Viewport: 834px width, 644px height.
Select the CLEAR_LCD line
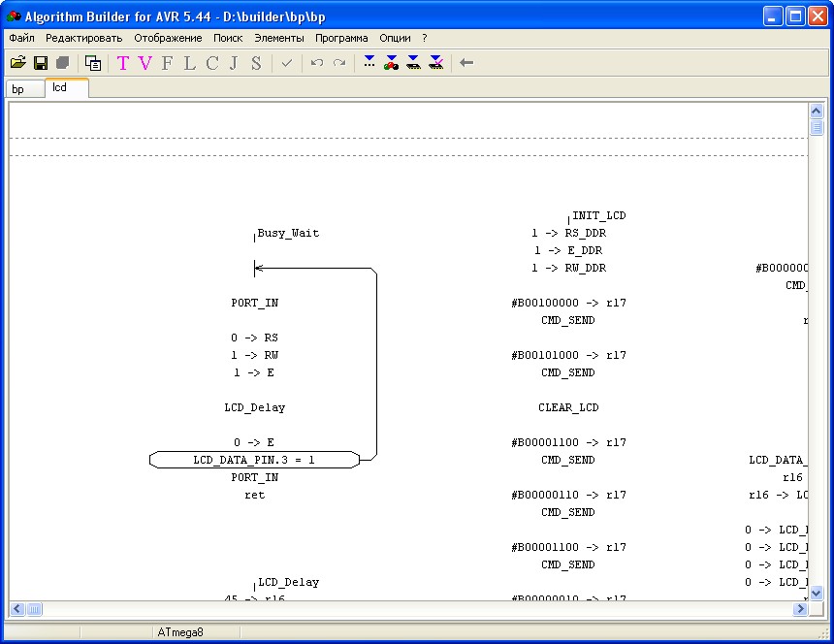point(568,408)
